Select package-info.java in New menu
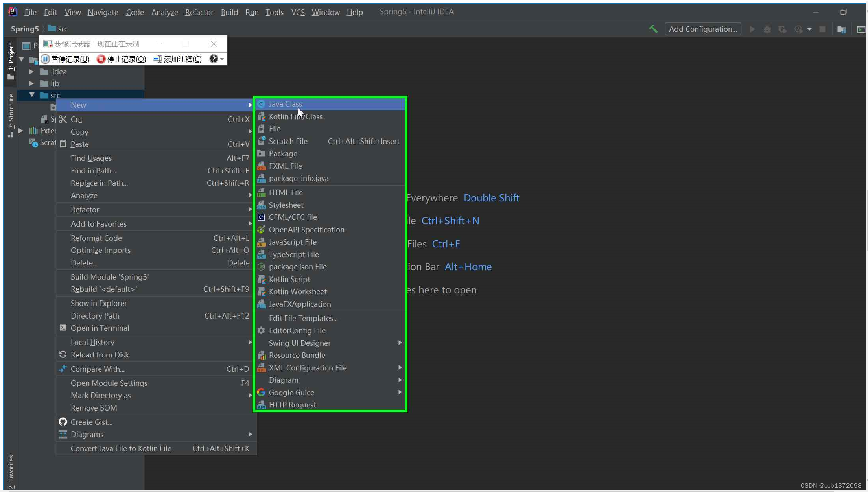 (x=330, y=178)
